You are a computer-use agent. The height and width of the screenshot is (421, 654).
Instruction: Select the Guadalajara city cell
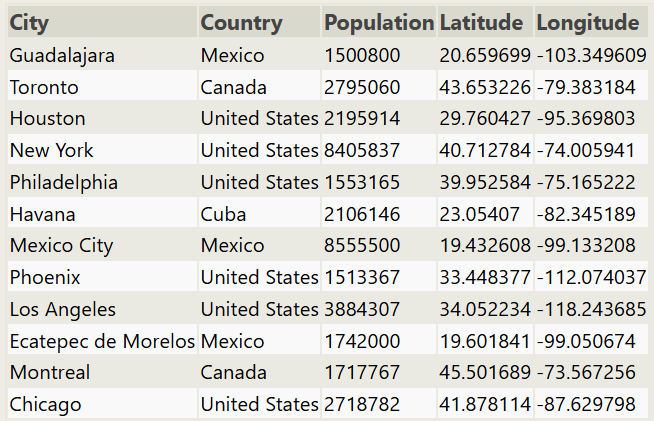coord(62,55)
